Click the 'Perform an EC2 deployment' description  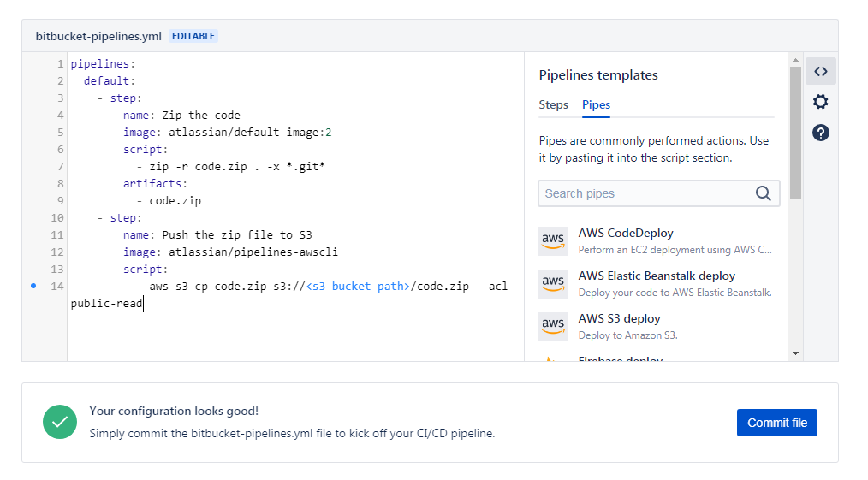coord(675,249)
